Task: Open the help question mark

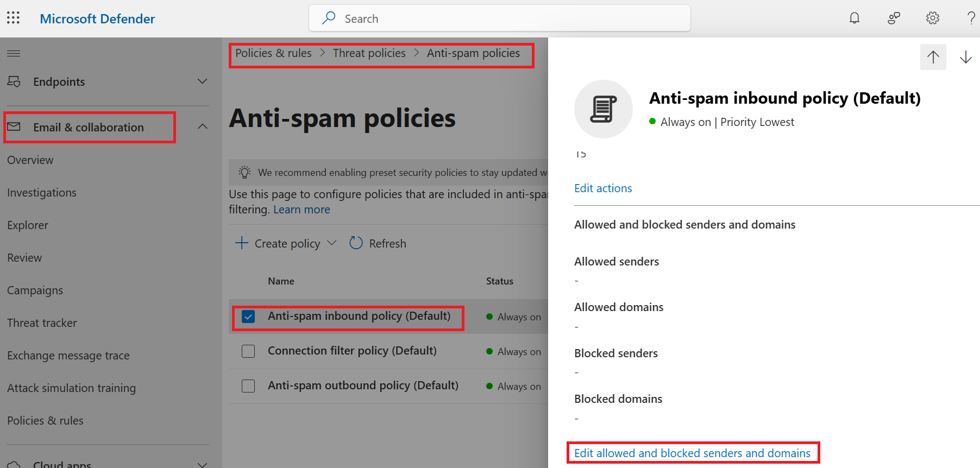Action: (x=971, y=18)
